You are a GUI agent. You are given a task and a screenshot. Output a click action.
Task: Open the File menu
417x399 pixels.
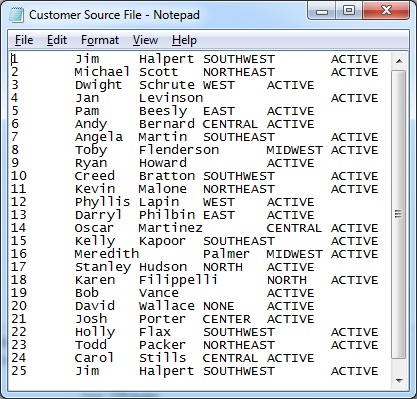click(x=24, y=40)
